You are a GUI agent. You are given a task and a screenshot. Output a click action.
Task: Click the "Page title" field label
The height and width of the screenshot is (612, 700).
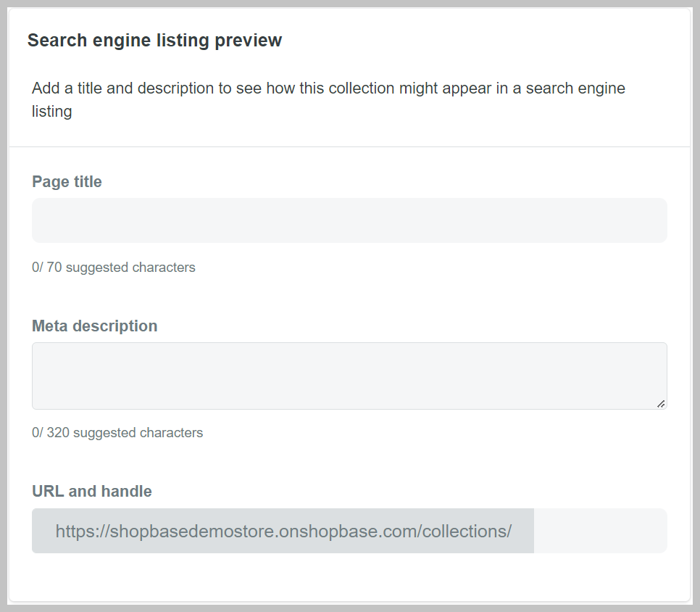pyautogui.click(x=67, y=182)
